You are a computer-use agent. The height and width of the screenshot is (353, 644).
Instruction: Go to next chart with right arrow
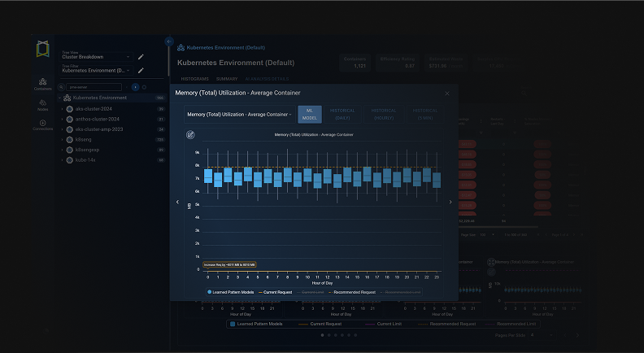tap(450, 202)
